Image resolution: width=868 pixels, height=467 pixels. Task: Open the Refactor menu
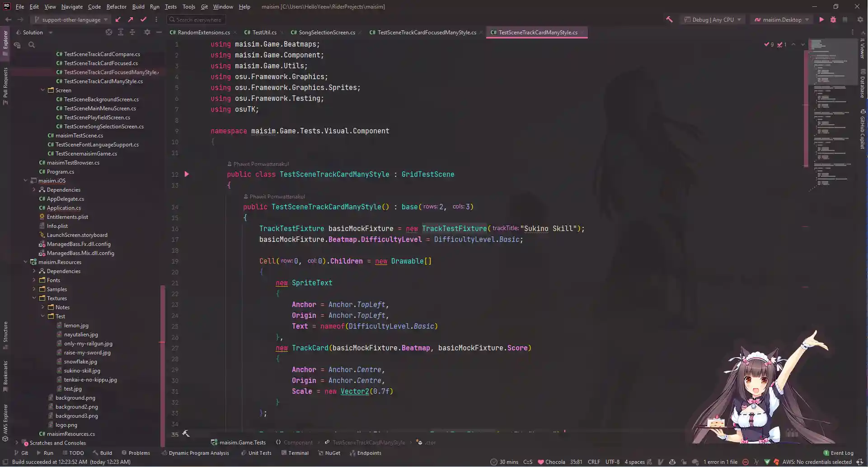click(x=116, y=7)
